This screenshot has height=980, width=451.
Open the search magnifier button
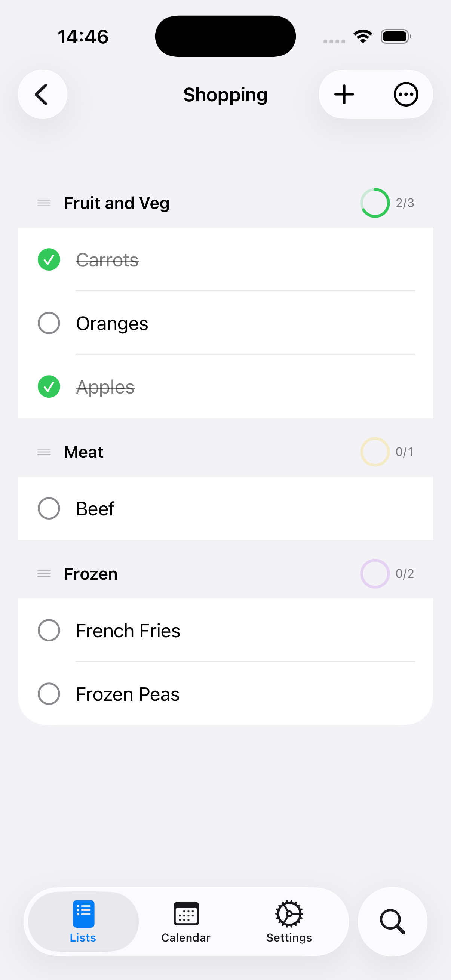392,921
